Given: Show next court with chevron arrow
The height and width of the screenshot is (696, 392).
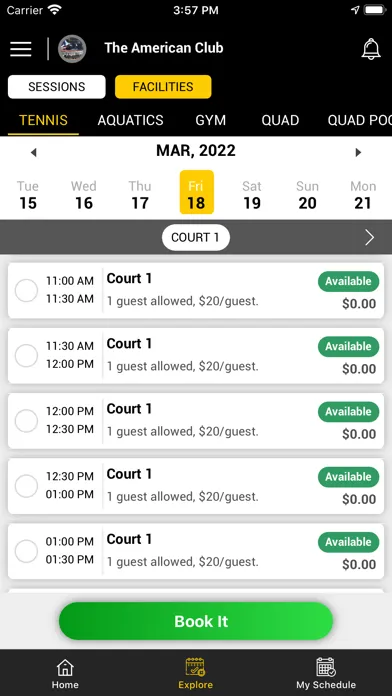Looking at the screenshot, I should tap(369, 238).
